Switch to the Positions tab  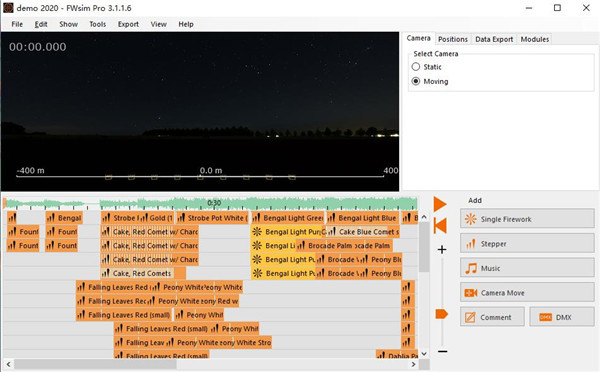tap(453, 39)
